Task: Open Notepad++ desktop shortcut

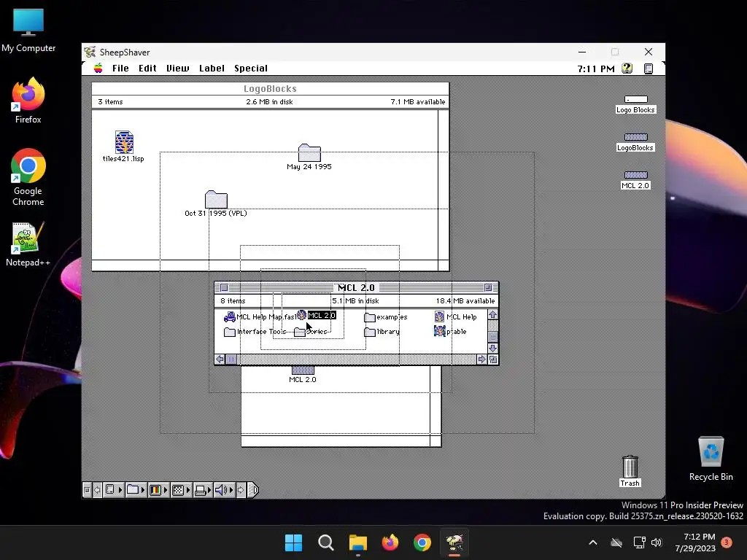Action: tap(28, 244)
